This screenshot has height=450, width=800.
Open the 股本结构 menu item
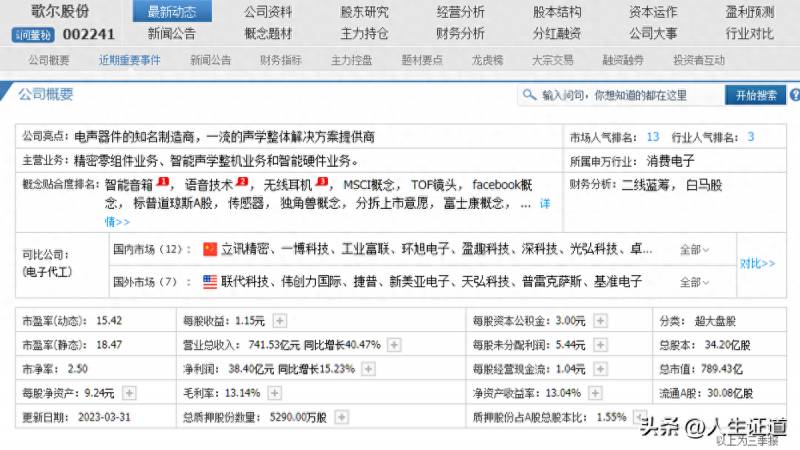[x=557, y=12]
